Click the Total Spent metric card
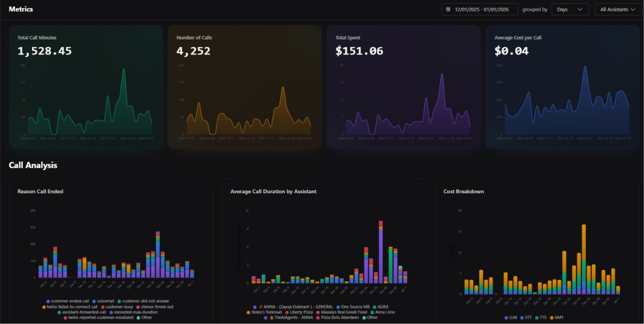The image size is (644, 324). pyautogui.click(x=404, y=86)
